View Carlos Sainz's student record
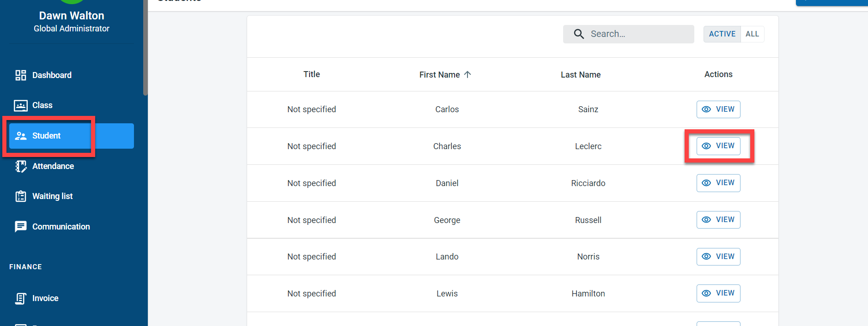The width and height of the screenshot is (868, 326). coord(718,109)
